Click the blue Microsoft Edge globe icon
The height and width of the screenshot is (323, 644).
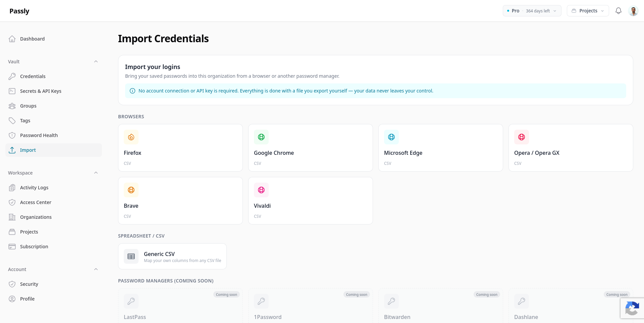click(391, 137)
